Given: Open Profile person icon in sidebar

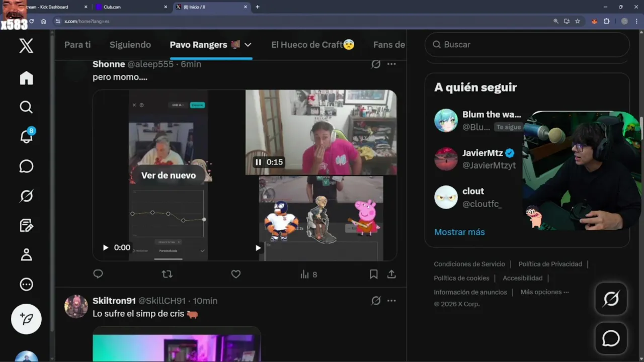Looking at the screenshot, I should point(26,254).
